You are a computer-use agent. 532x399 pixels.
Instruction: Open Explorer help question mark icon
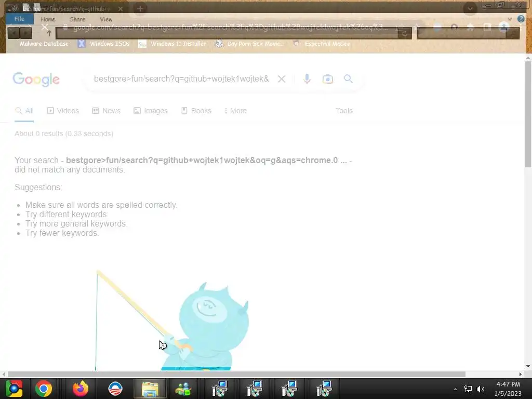click(521, 19)
